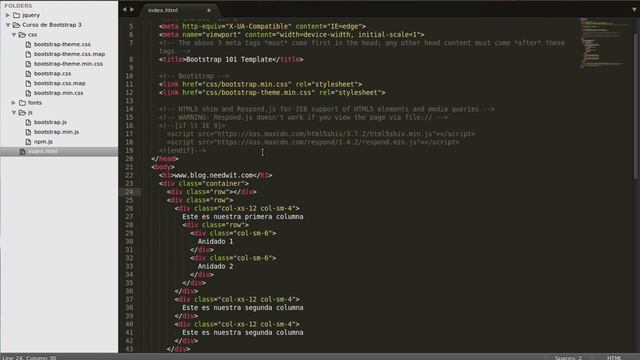Click the 'Anidado 1' text
The image size is (640, 360).
[216, 242]
